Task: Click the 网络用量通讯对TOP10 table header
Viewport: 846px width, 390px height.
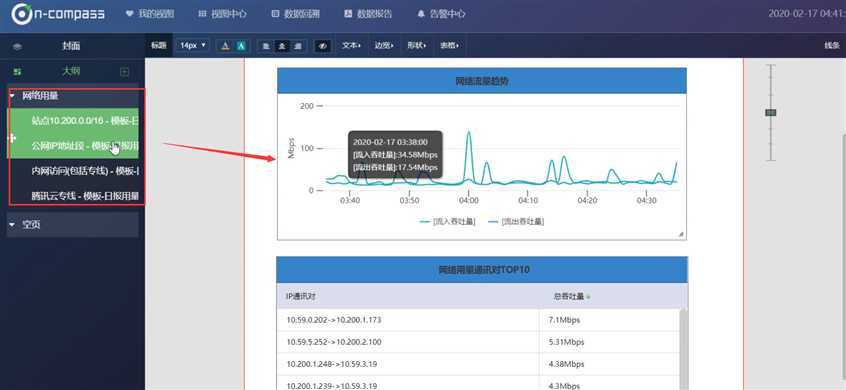Action: [482, 270]
